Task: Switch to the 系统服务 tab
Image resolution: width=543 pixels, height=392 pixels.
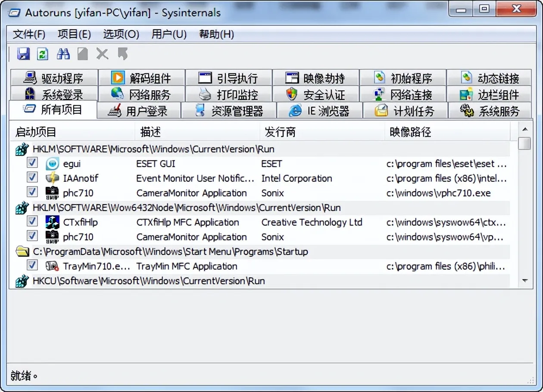Action: click(491, 111)
